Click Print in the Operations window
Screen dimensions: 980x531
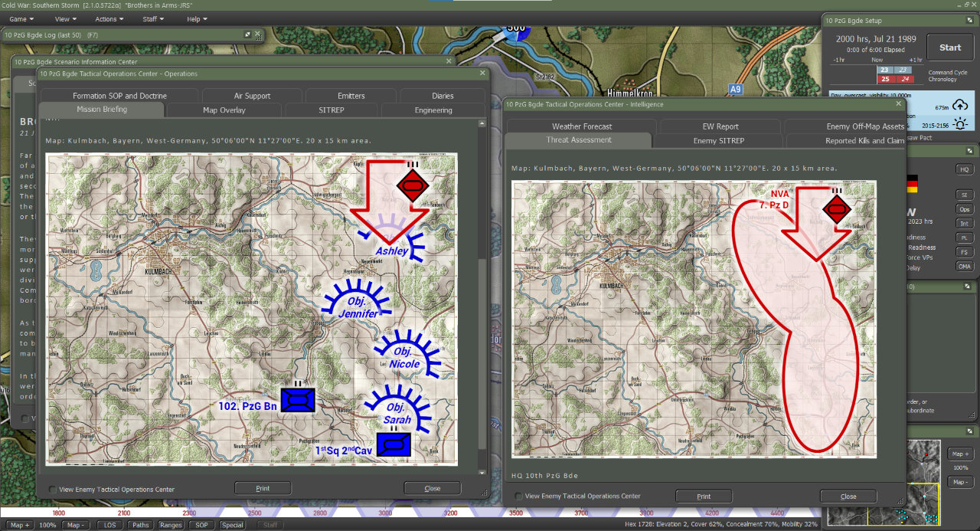tap(263, 488)
